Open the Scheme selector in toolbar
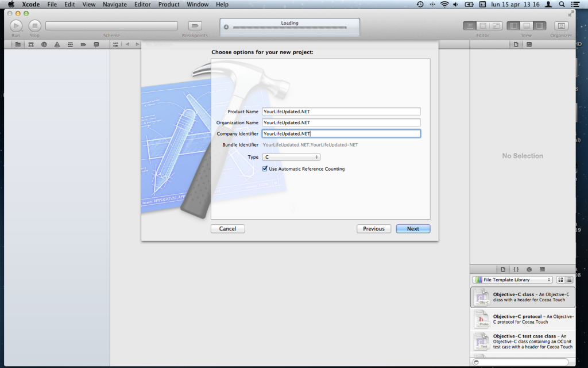The height and width of the screenshot is (368, 588). 111,26
